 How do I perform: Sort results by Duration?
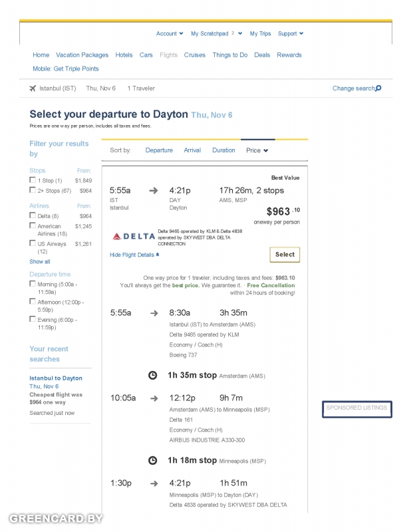coord(223,150)
